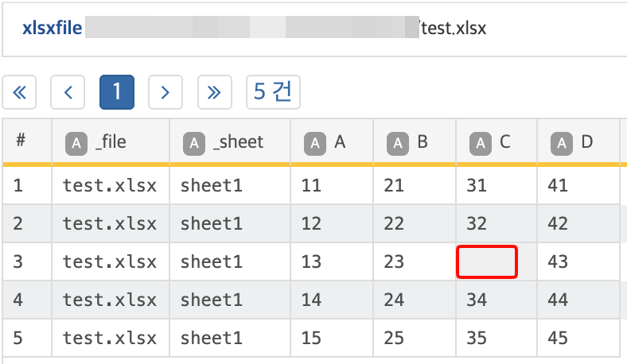
Task: Select page number 1
Action: click(116, 92)
